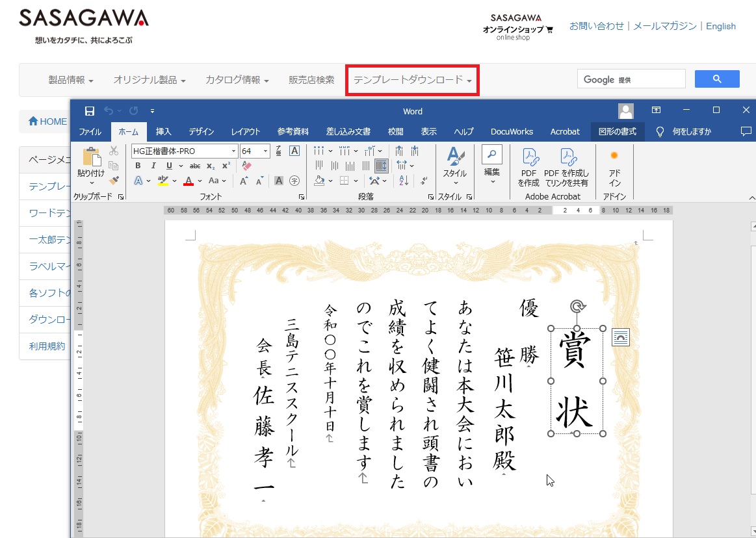Image resolution: width=756 pixels, height=538 pixels.
Task: Decrease font size with the shrink-font icon
Action: coord(260,181)
